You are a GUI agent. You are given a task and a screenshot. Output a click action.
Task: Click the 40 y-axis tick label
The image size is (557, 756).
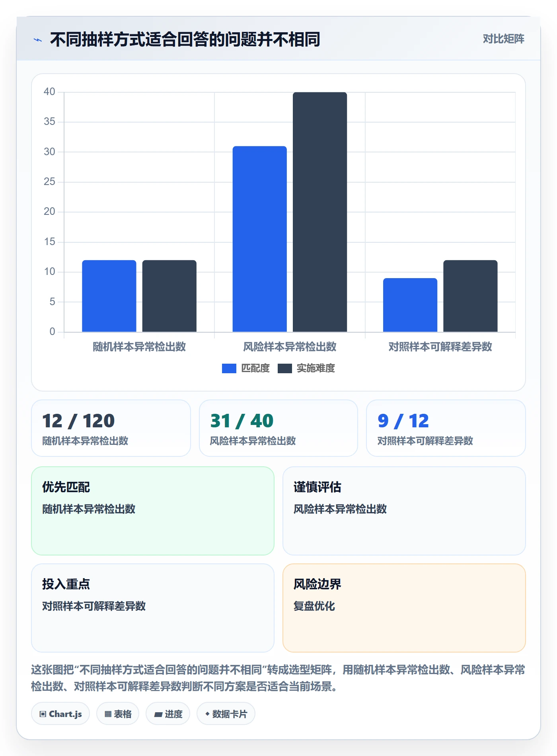click(x=49, y=92)
